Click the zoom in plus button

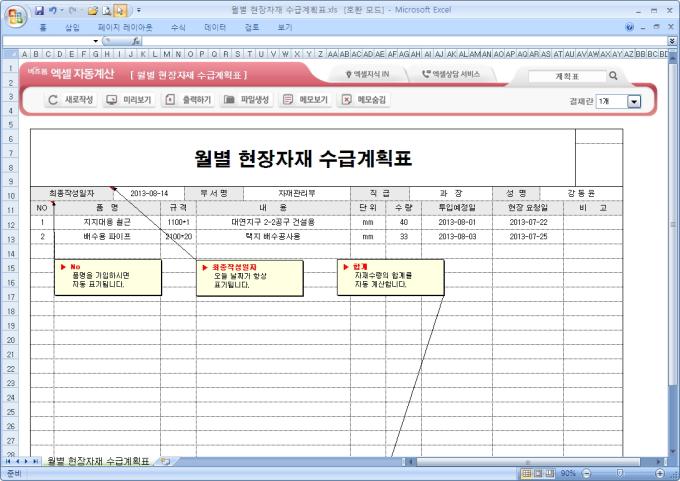[x=660, y=473]
